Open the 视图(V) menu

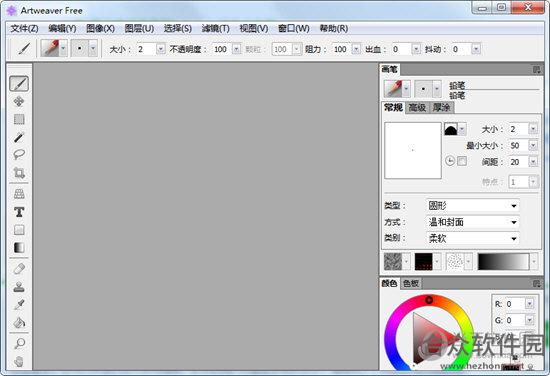click(x=254, y=28)
